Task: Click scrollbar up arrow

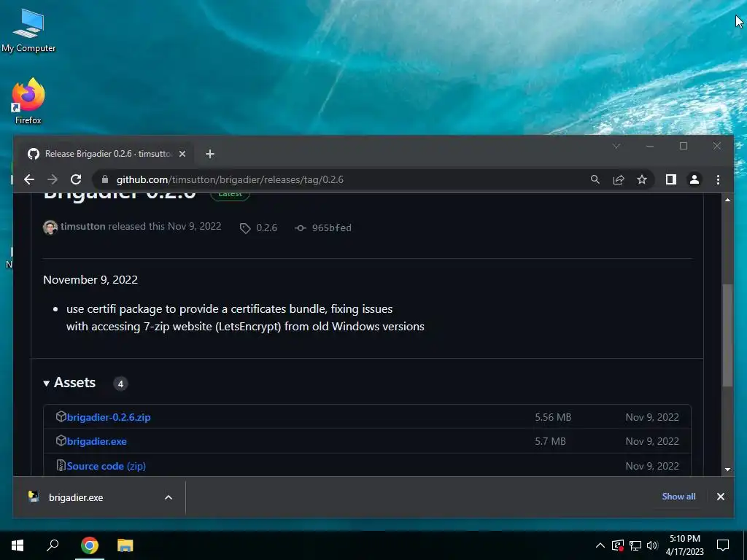Action: pyautogui.click(x=727, y=200)
